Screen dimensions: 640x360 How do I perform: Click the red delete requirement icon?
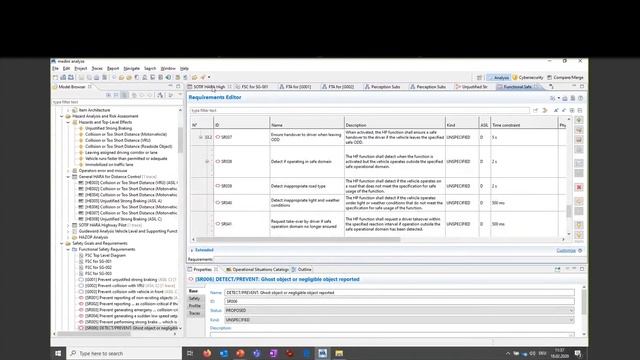coord(579,187)
